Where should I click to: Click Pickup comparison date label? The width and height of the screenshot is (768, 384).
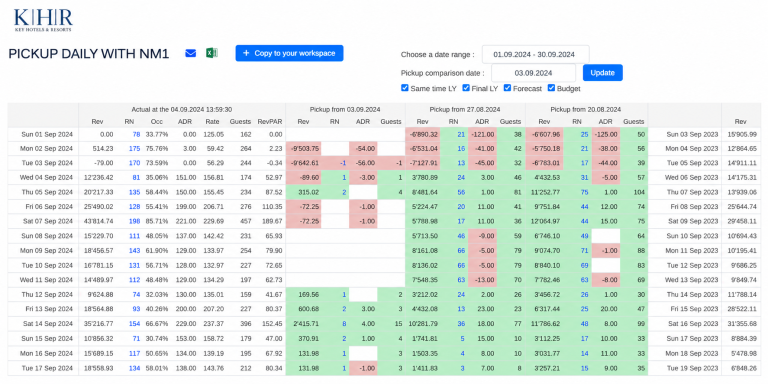(x=442, y=73)
